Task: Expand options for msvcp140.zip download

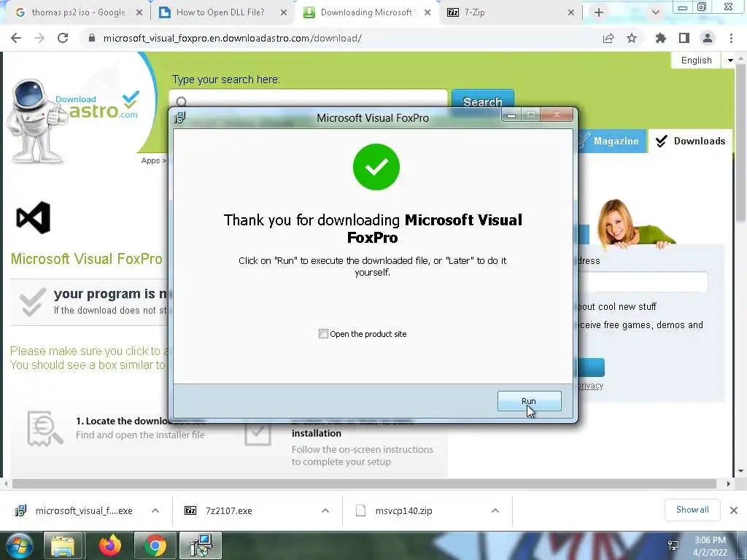Action: 495,510
